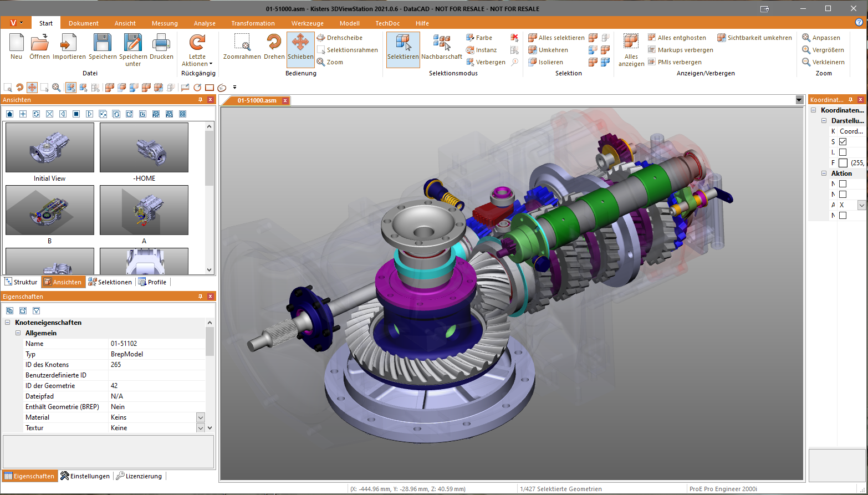Click Alles anzeigen to show everything
The image size is (868, 495).
(x=631, y=50)
